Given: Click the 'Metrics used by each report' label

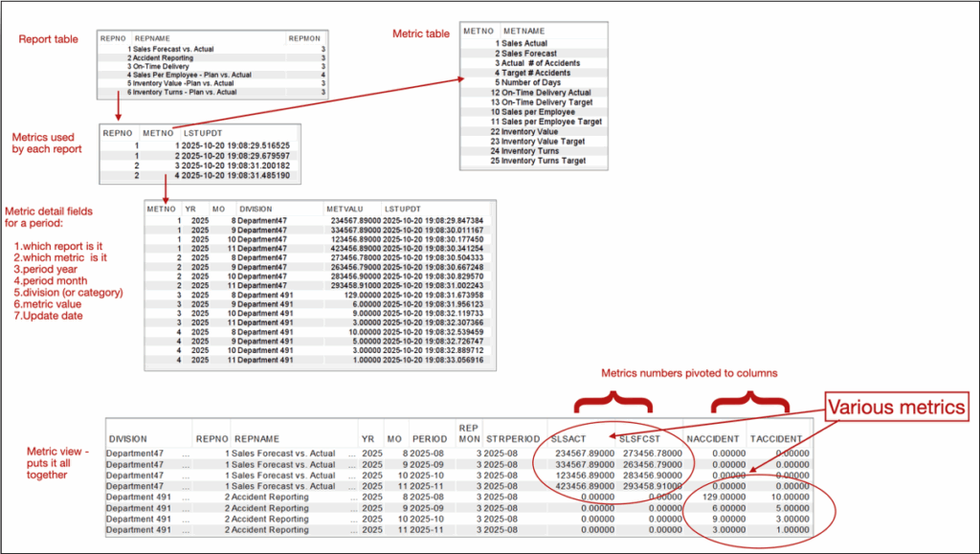Looking at the screenshot, I should click(x=47, y=143).
